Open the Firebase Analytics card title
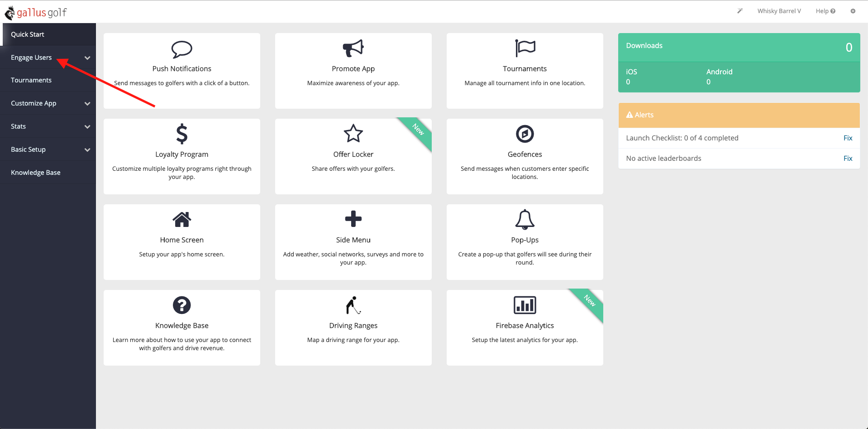The width and height of the screenshot is (868, 429). (x=525, y=326)
